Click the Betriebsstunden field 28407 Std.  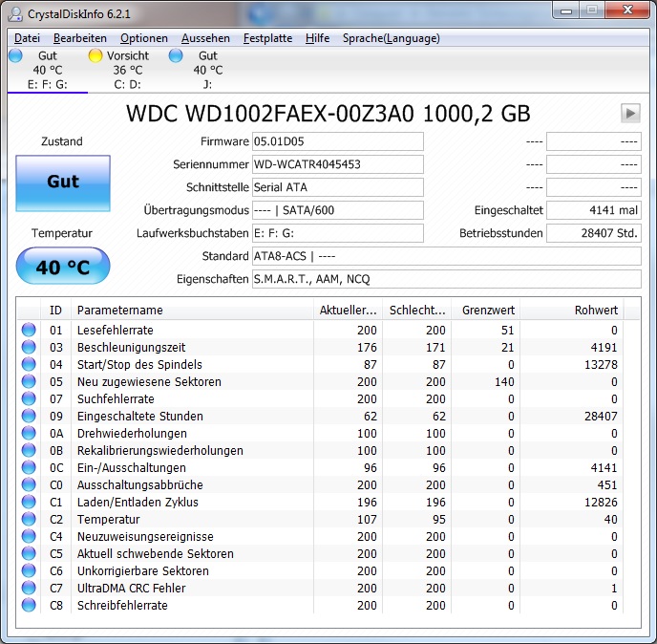point(594,233)
